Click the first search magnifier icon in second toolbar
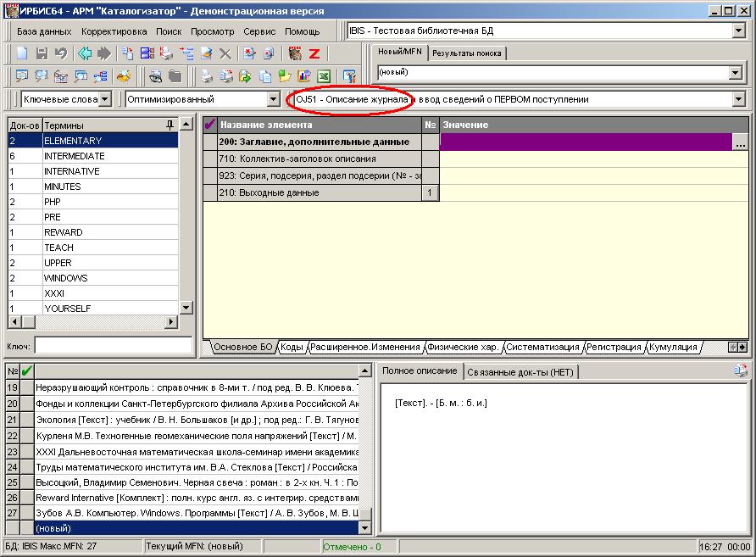 22,75
